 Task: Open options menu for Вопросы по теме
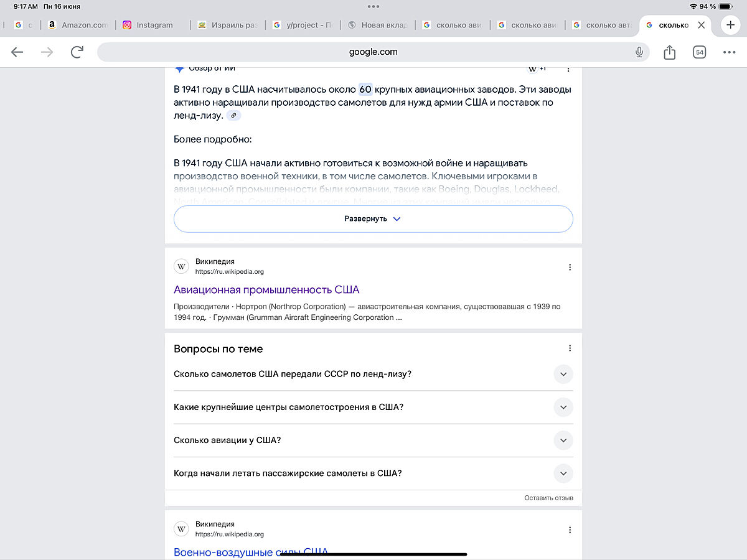tap(570, 348)
